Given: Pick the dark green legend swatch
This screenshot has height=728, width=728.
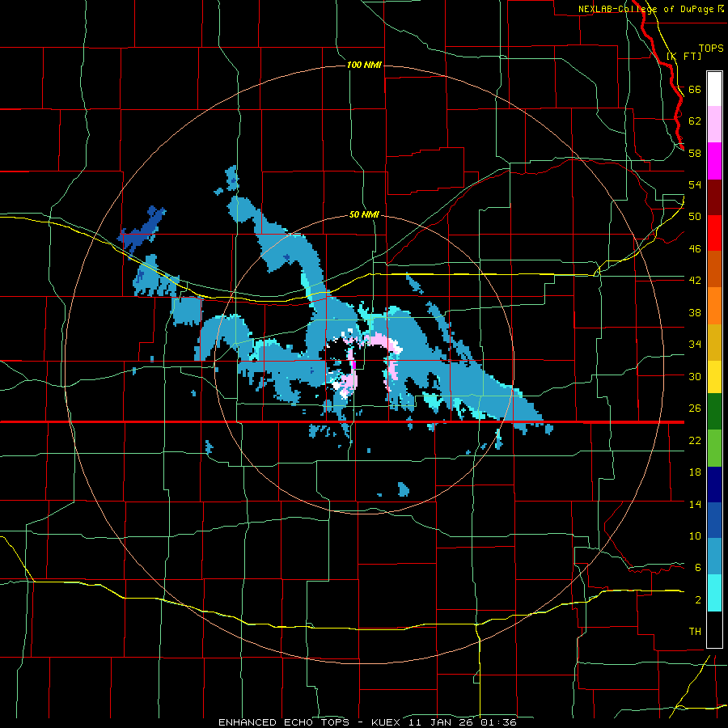Looking at the screenshot, I should [714, 412].
